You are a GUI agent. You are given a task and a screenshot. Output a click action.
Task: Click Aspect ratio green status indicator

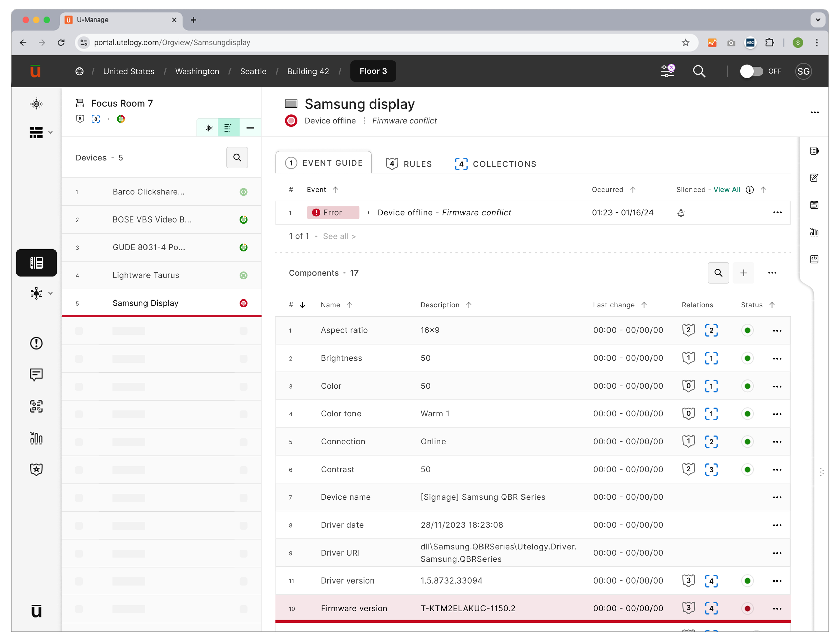(747, 330)
